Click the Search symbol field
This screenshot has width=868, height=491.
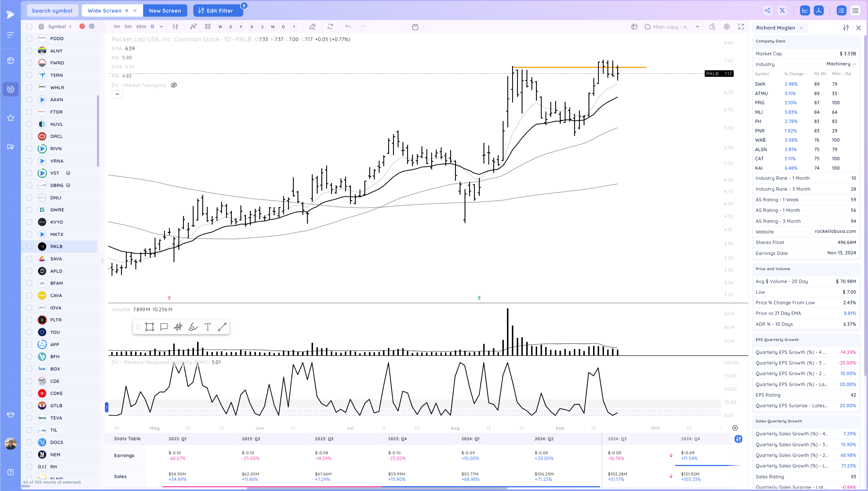52,10
